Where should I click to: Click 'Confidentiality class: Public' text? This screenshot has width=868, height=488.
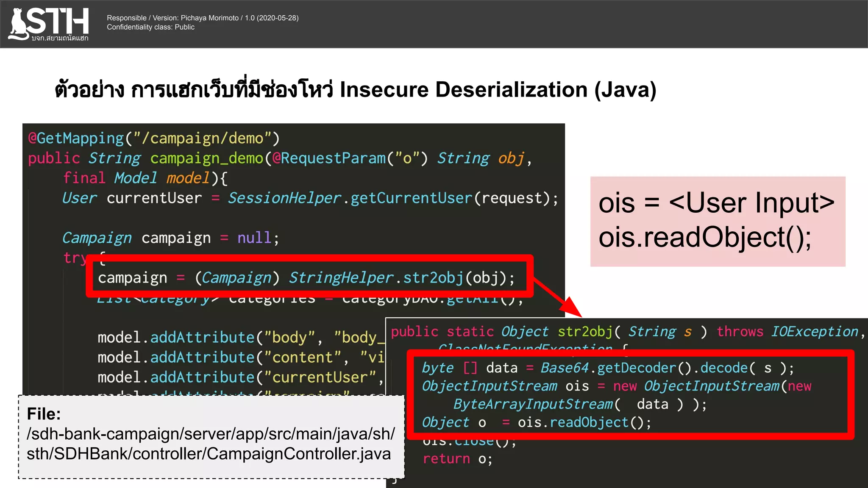(150, 27)
